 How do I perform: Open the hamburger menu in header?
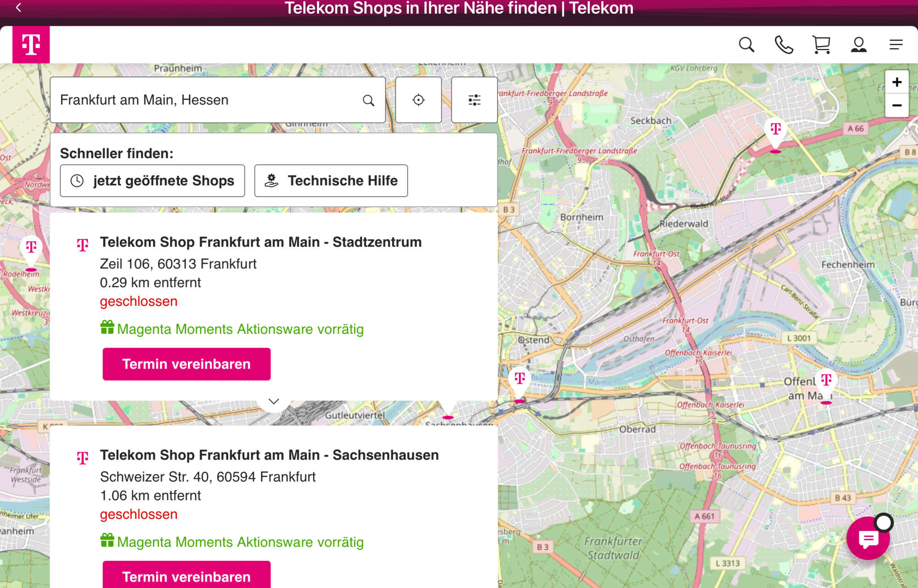[896, 44]
